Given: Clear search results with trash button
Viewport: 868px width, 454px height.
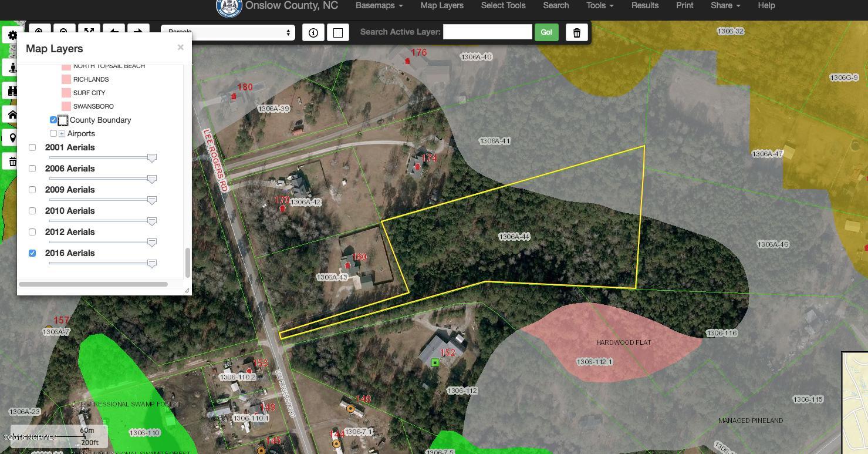Looking at the screenshot, I should [577, 32].
